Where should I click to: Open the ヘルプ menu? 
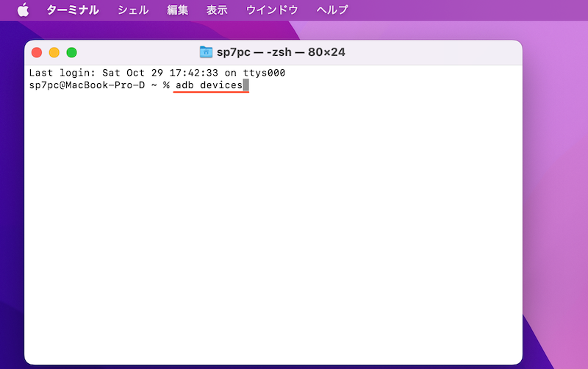[x=332, y=10]
